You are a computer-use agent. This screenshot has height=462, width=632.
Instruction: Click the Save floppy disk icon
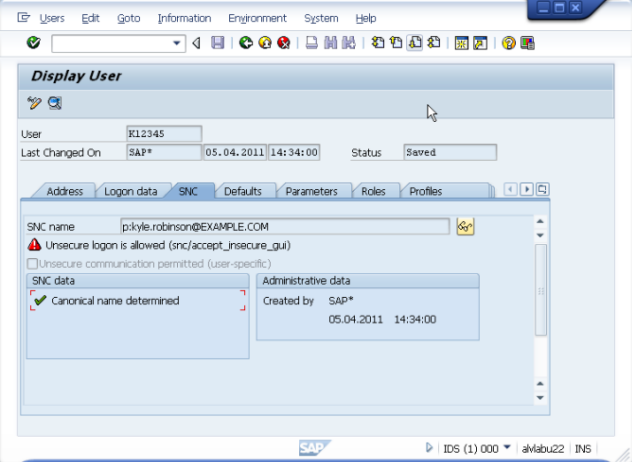tap(218, 43)
